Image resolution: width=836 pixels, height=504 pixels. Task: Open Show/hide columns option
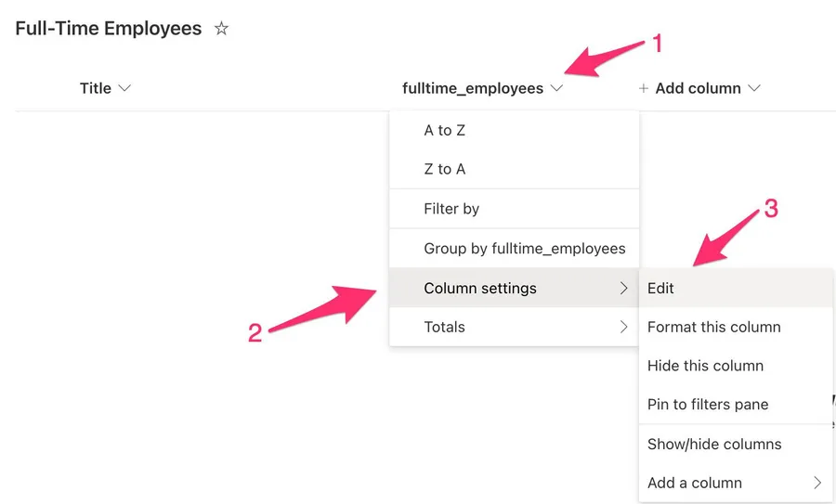pyautogui.click(x=714, y=445)
